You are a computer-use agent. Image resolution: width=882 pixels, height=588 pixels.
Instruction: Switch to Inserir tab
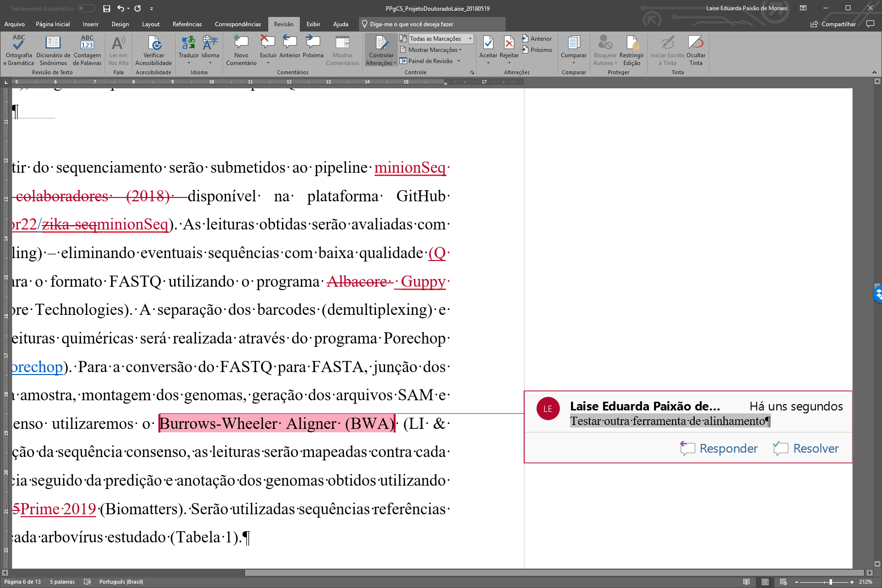click(x=91, y=24)
